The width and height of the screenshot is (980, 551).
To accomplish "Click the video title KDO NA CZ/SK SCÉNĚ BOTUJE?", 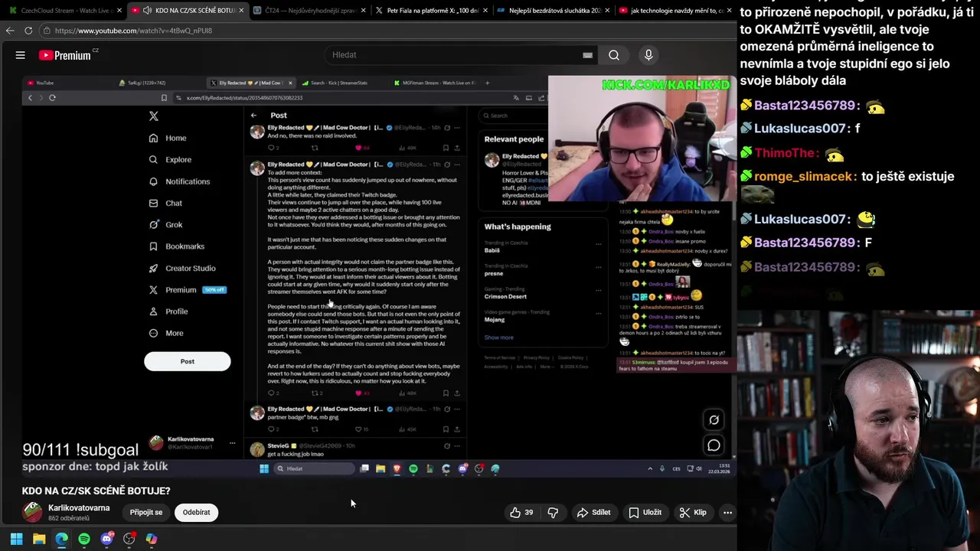I will (x=96, y=491).
